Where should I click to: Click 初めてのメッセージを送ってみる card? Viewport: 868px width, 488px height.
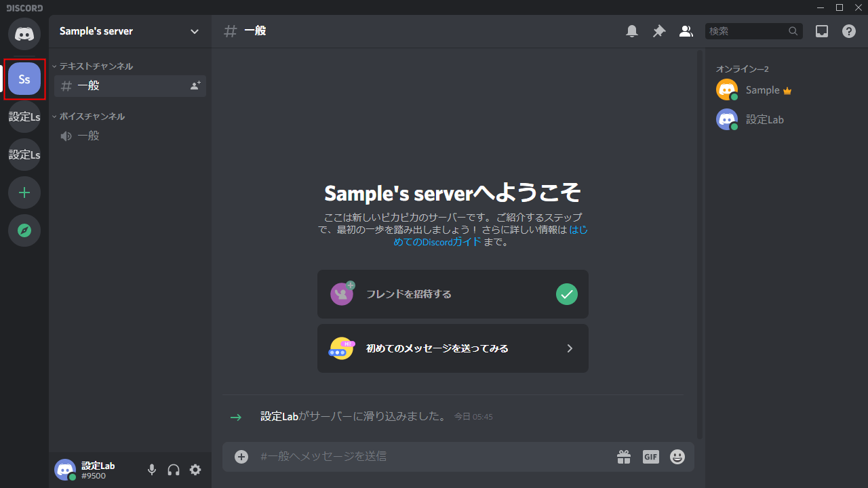click(x=453, y=348)
